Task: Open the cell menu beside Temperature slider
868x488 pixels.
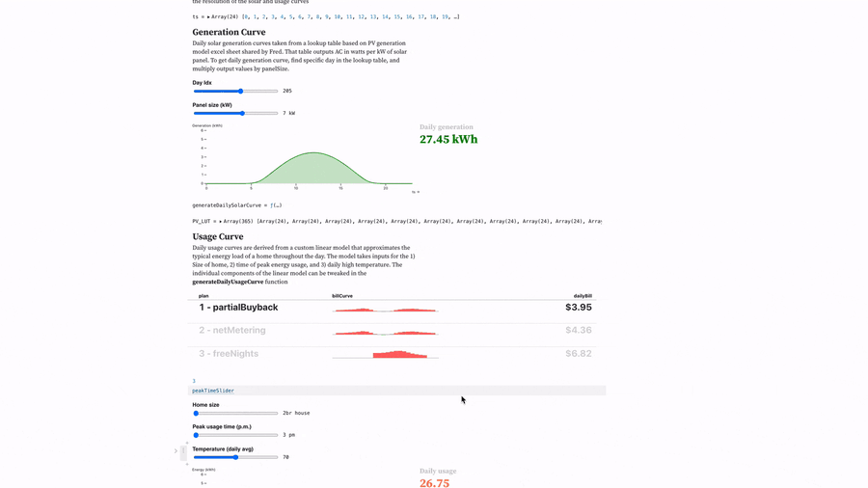Action: tap(183, 451)
